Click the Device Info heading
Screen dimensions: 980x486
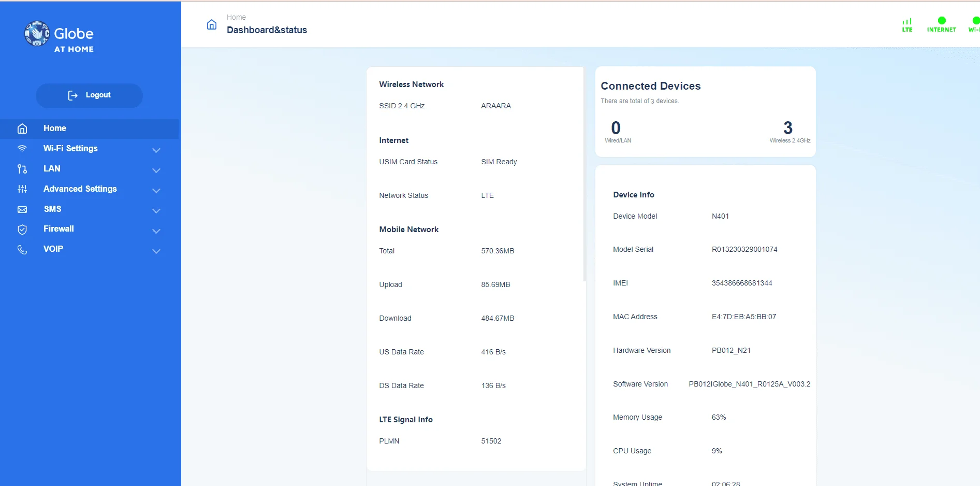[x=634, y=195]
